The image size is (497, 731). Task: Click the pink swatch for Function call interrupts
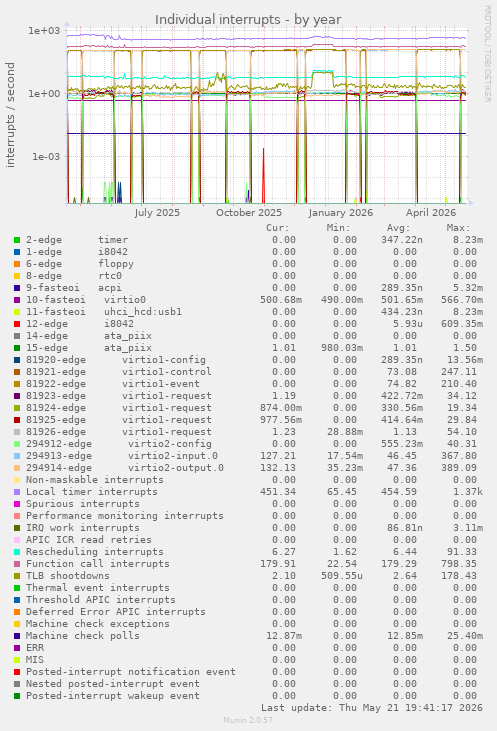click(x=17, y=564)
